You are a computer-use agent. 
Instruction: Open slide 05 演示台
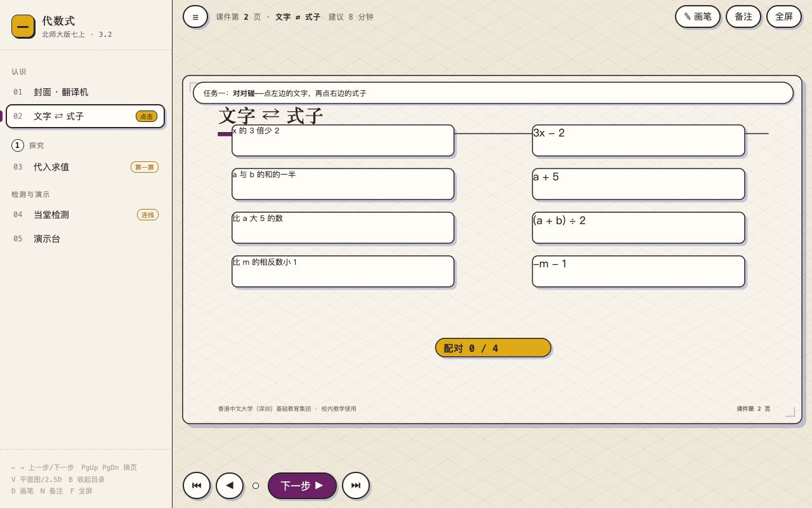click(x=85, y=239)
